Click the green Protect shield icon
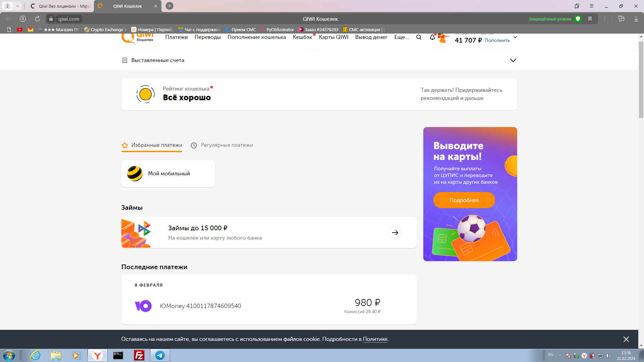 578,19
